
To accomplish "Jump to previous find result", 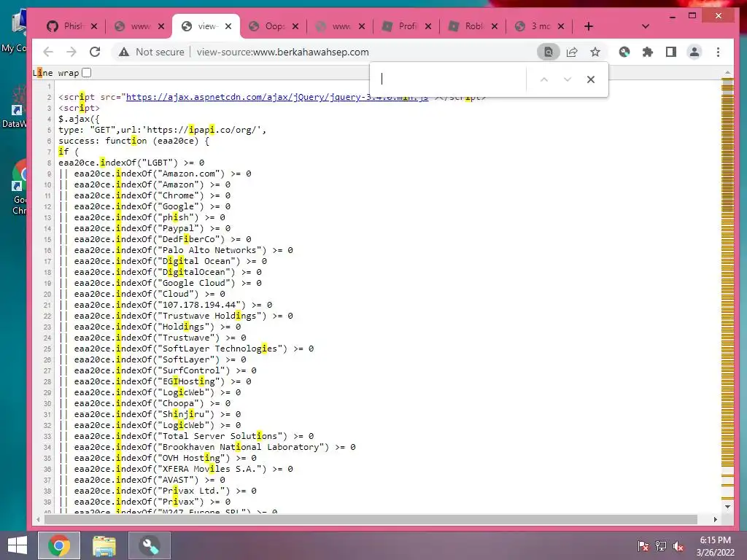I will [x=544, y=79].
